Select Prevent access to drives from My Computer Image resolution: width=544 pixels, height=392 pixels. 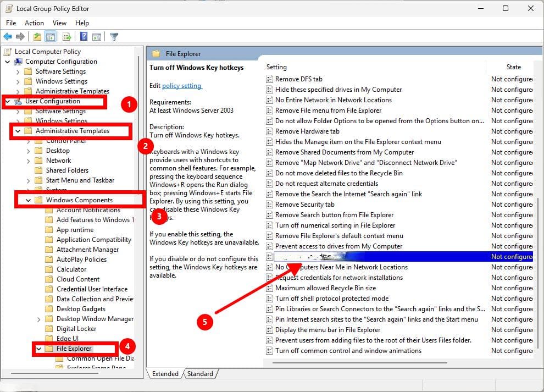click(x=338, y=246)
